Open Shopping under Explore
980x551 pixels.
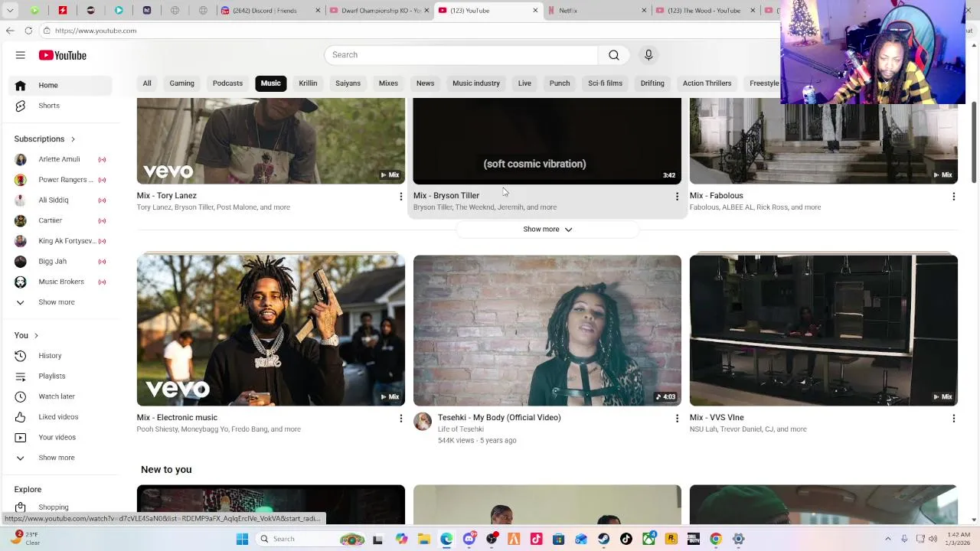coord(61,507)
